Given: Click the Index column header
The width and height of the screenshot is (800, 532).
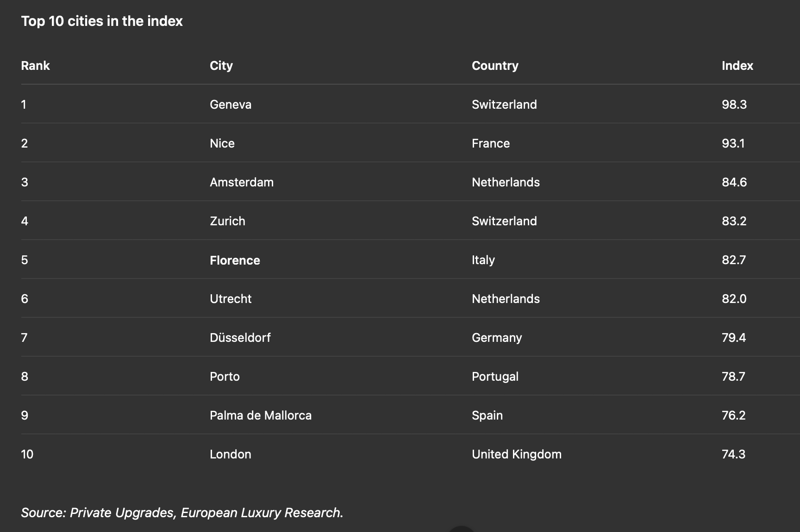Looking at the screenshot, I should point(737,66).
